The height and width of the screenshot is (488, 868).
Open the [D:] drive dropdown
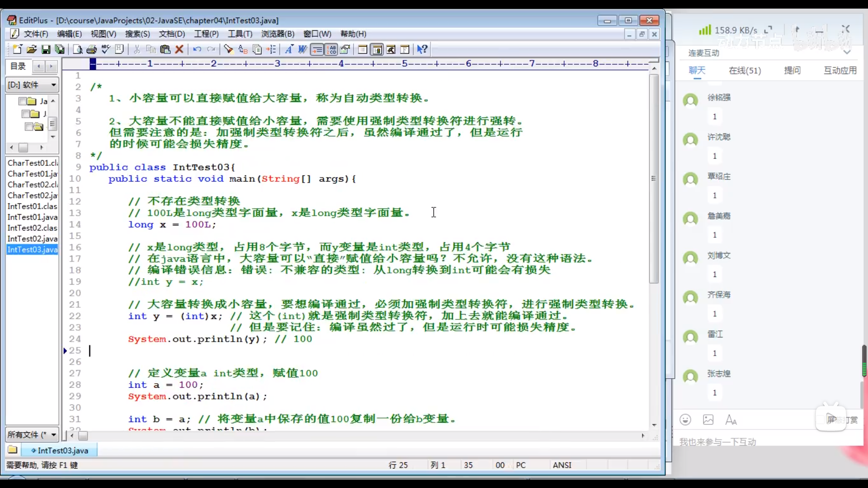[x=53, y=84]
